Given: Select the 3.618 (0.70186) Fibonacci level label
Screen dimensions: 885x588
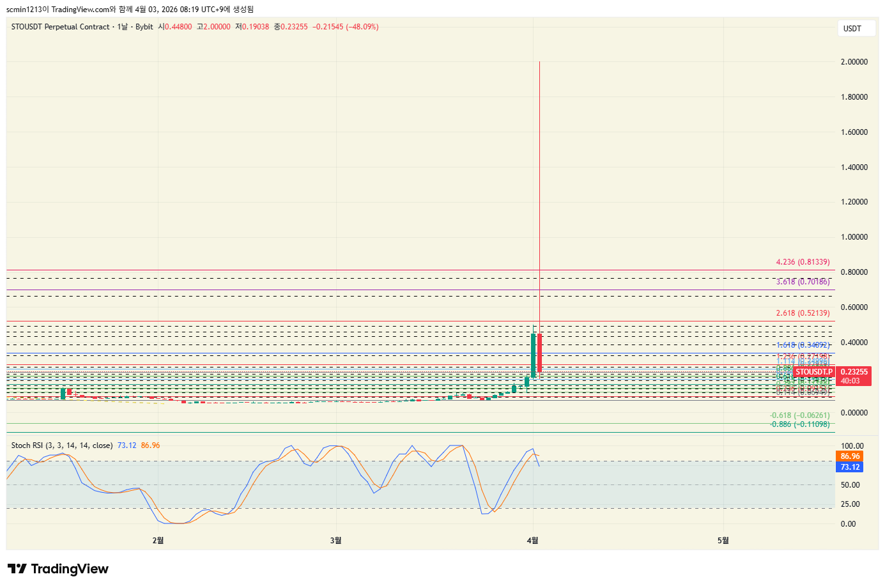Looking at the screenshot, I should [x=803, y=282].
